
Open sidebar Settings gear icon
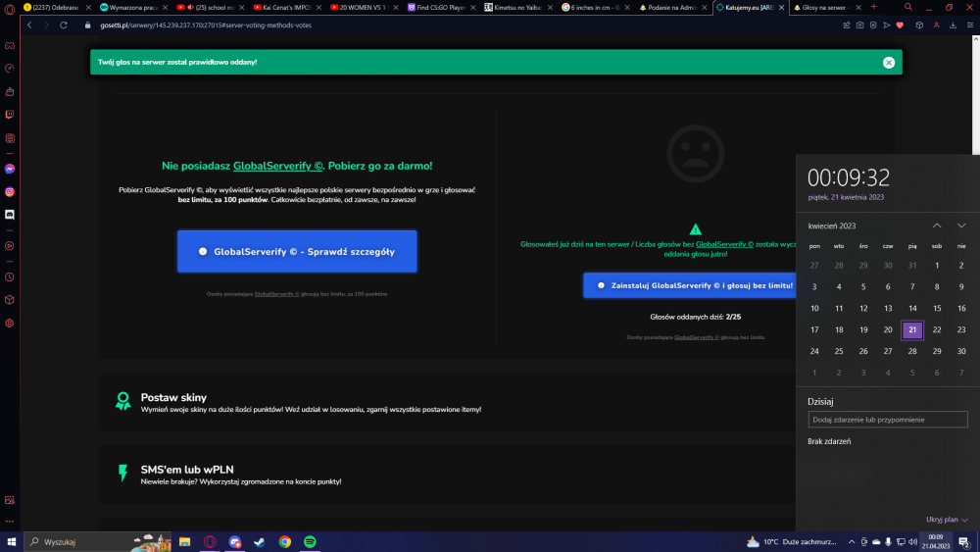pos(10,324)
